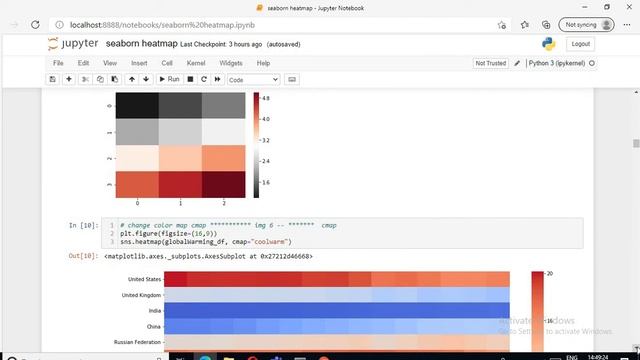Open the File menu
640x360 pixels.
pyautogui.click(x=58, y=63)
